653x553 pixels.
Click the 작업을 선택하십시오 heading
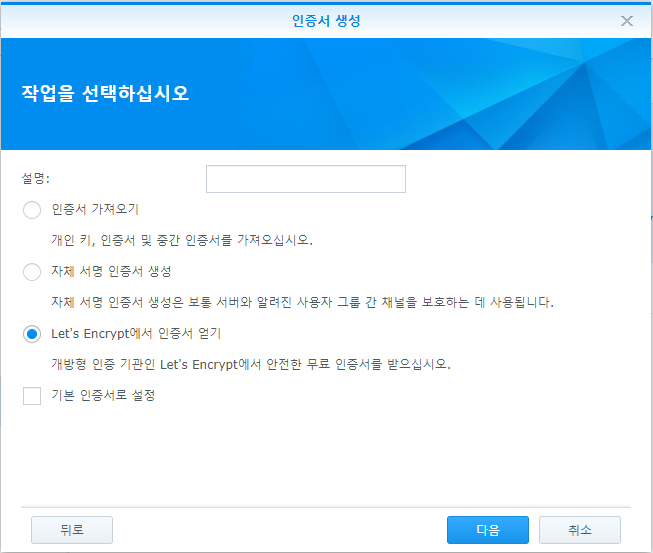[x=105, y=93]
